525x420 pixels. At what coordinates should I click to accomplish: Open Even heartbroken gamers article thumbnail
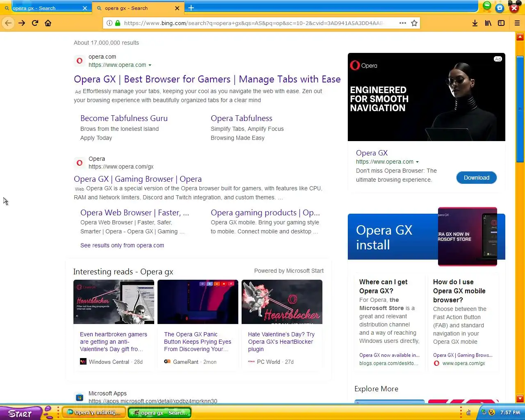pos(114,302)
